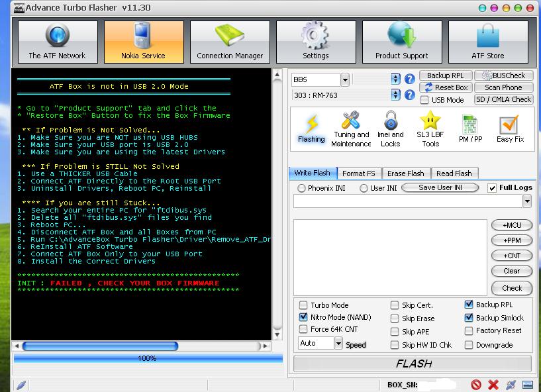Open the Auto Speed dropdown
The image size is (541, 392).
coord(338,344)
